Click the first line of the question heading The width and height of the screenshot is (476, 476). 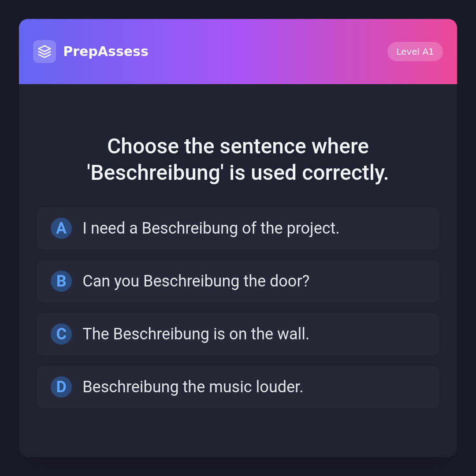point(238,146)
